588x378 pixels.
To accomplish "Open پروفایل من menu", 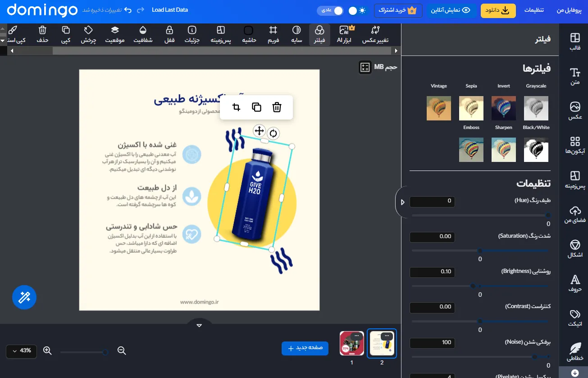I will 570,10.
